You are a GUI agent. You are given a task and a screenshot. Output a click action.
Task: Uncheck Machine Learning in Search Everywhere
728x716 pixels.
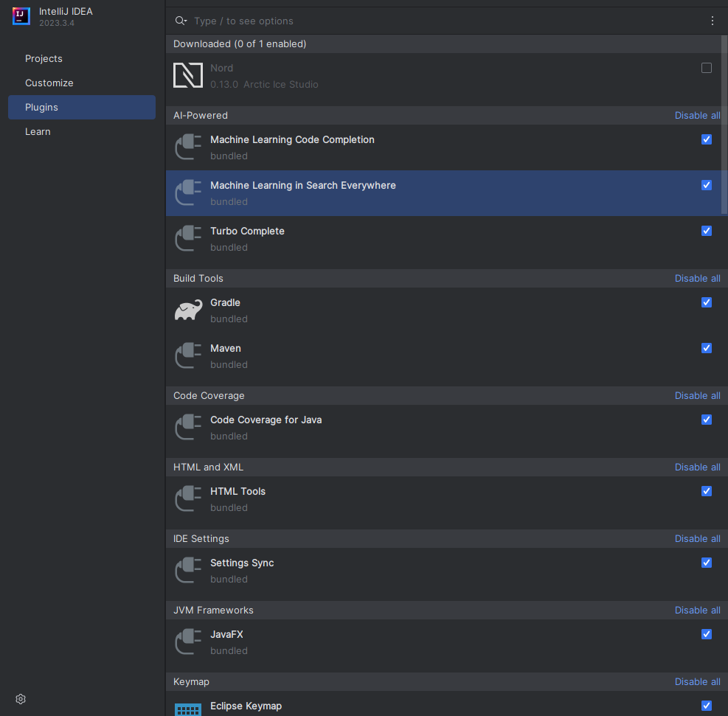[706, 185]
